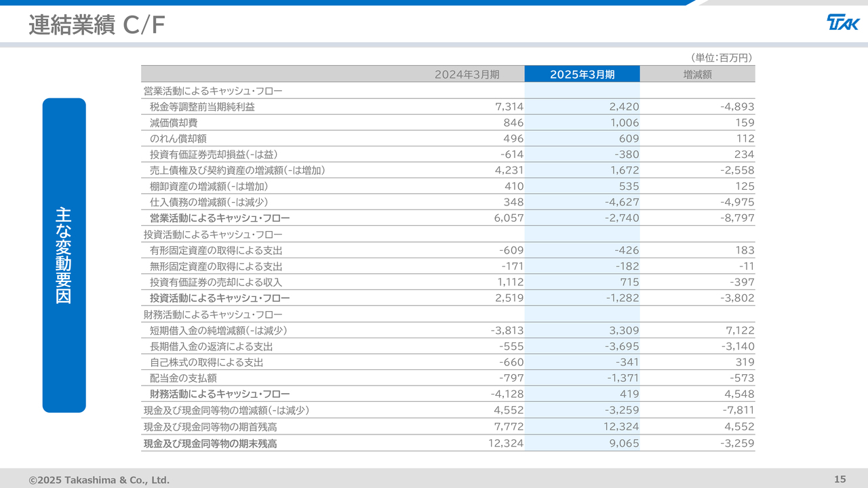Click the bold 投資活動によるキャッシュ・フロー total row label
The image size is (868, 488).
pos(220,298)
